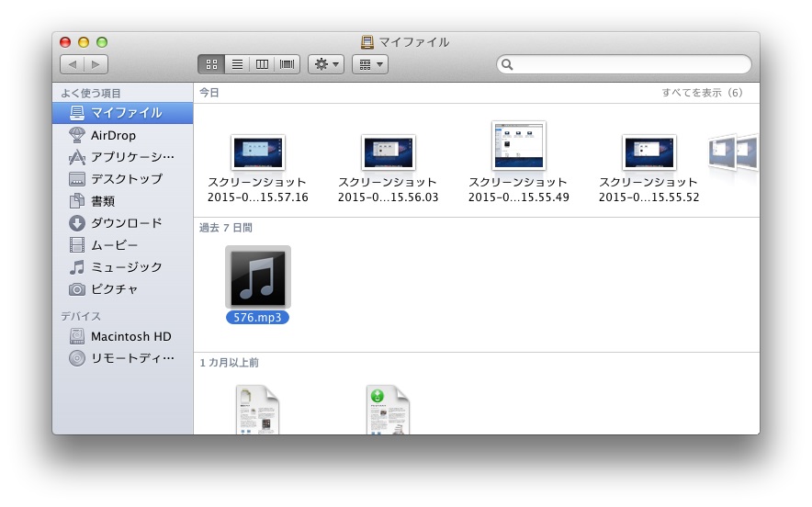The height and width of the screenshot is (507, 812).
Task: Close the Finder window with red button
Action: 65,42
